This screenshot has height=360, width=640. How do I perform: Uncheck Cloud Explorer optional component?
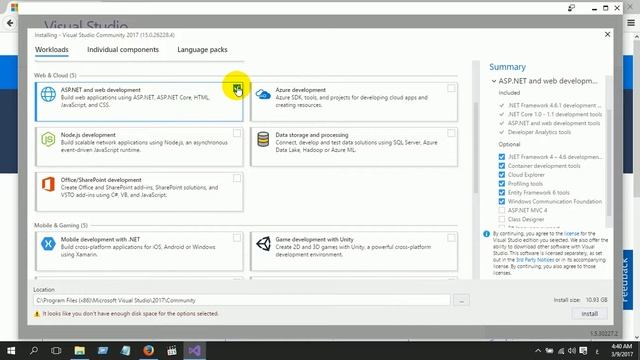pos(502,175)
